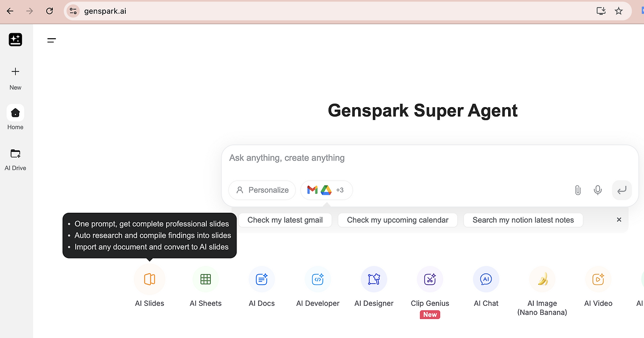
Task: Click the Genspark logo icon
Action: (16, 39)
